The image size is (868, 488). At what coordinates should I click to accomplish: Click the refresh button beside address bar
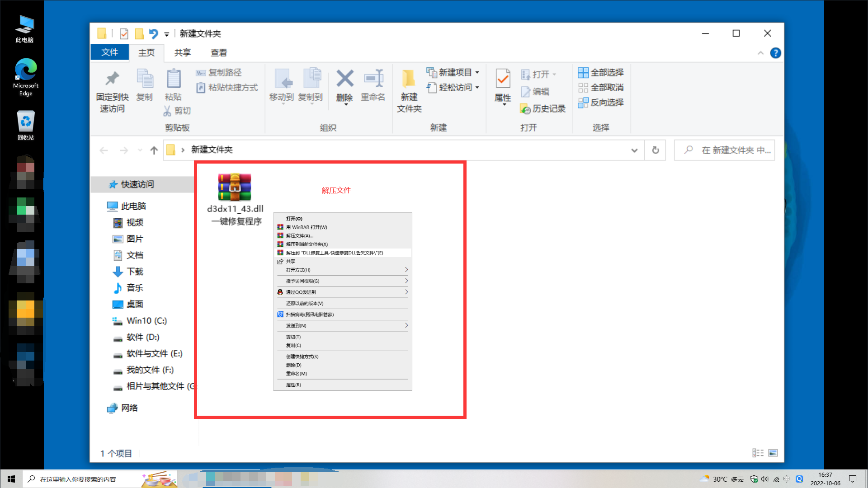(655, 150)
